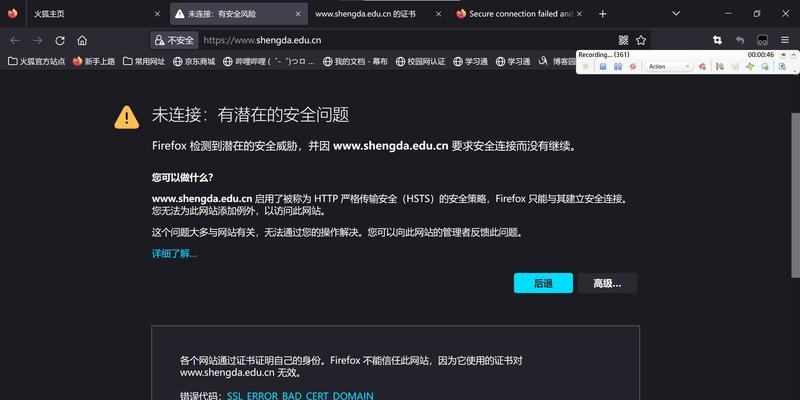This screenshot has height=400, width=800.
Task: Open the icon left of the hamburger menu
Action: coord(762,40)
